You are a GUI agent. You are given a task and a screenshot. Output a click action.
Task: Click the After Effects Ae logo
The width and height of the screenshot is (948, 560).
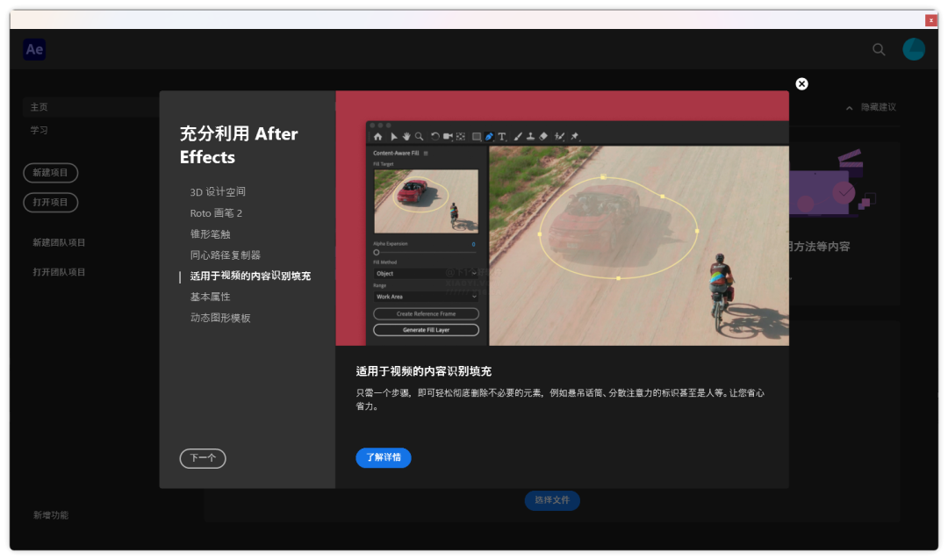(34, 50)
